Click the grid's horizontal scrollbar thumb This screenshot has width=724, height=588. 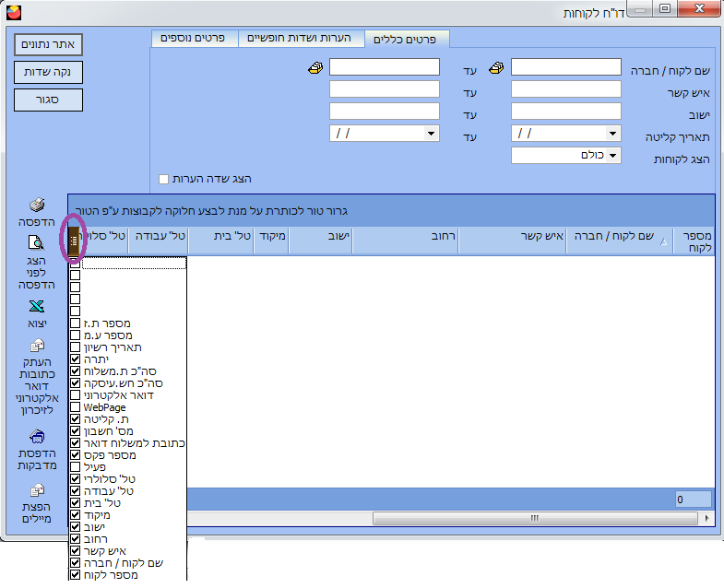click(533, 518)
